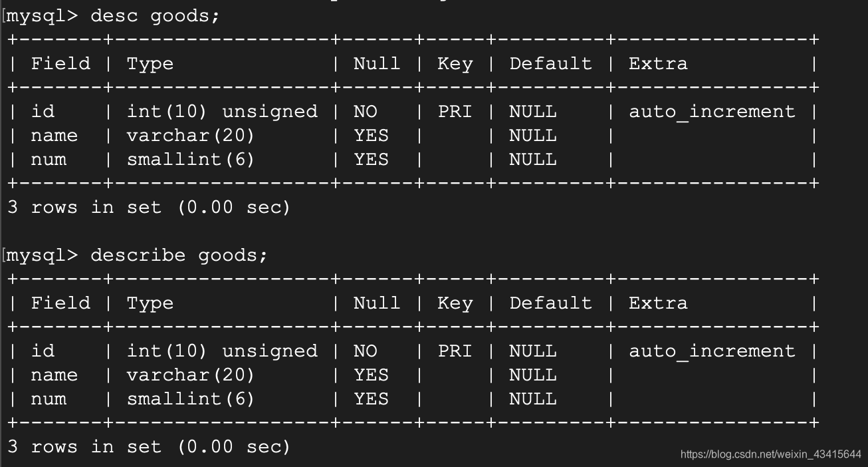Viewport: 868px width, 467px height.
Task: Click the row count line under desc goods output
Action: pos(149,207)
